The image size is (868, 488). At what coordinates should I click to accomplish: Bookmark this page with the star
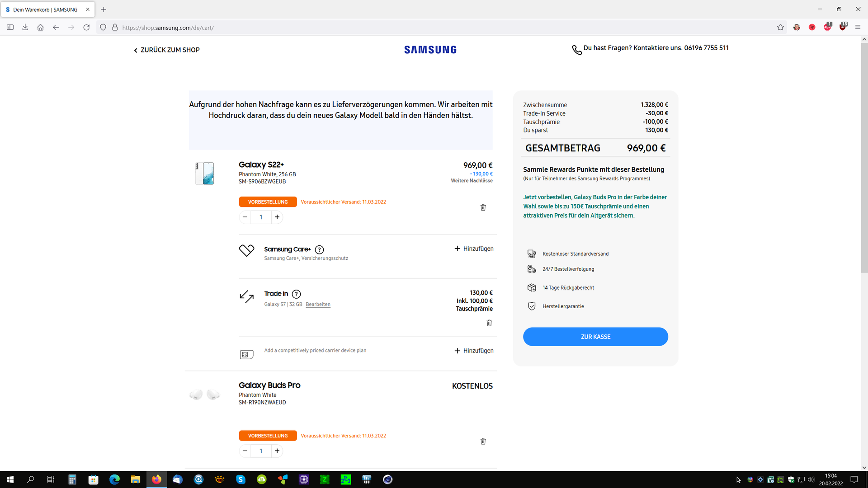[x=780, y=28]
